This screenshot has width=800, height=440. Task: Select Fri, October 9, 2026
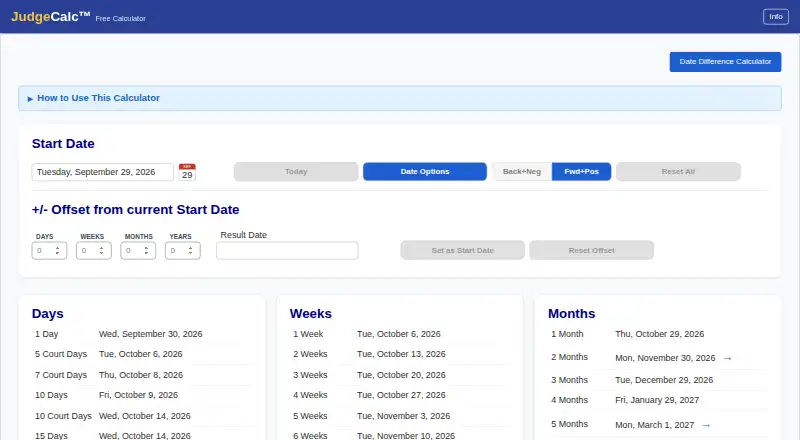coord(138,395)
